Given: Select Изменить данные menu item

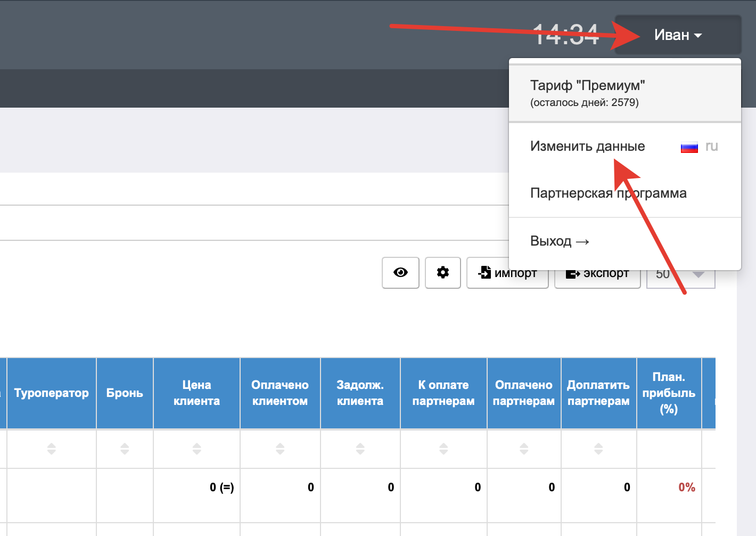Looking at the screenshot, I should pos(587,147).
